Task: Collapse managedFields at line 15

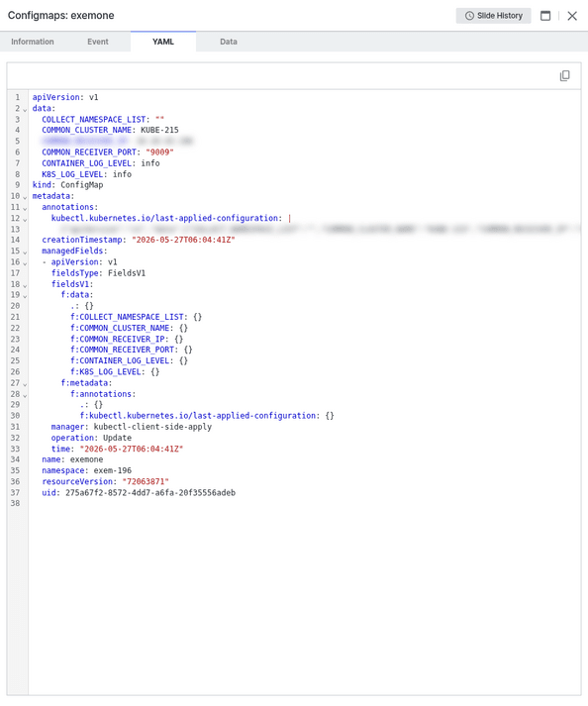Action: coord(25,252)
